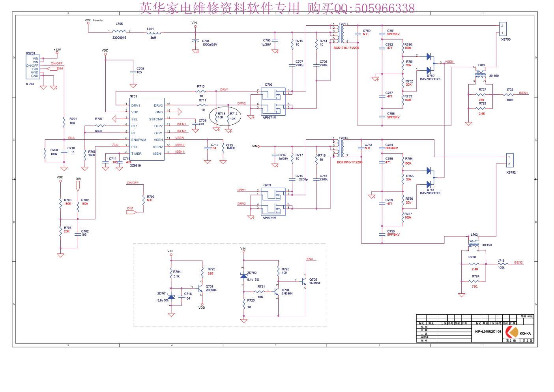Select the Q703 dual MOSFET package symbol
This screenshot has width=554, height=392.
(x=273, y=201)
